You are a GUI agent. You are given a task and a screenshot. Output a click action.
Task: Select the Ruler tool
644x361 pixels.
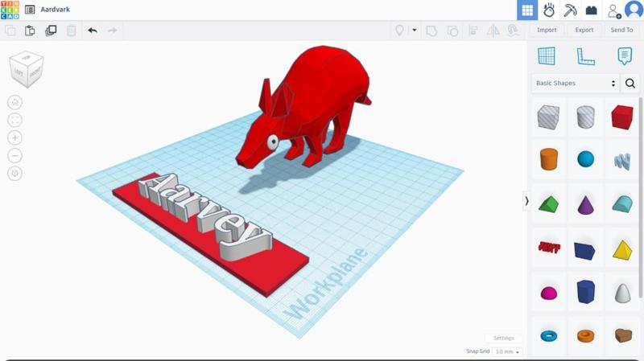[x=585, y=56]
